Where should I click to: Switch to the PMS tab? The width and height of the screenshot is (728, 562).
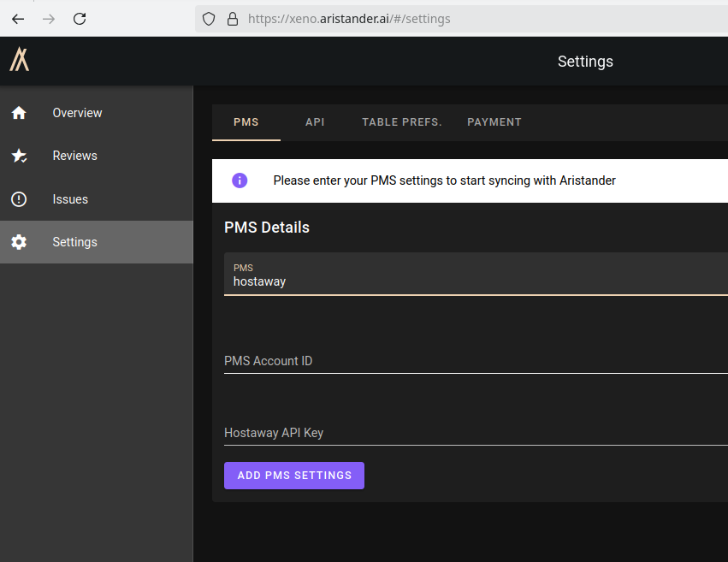(246, 122)
